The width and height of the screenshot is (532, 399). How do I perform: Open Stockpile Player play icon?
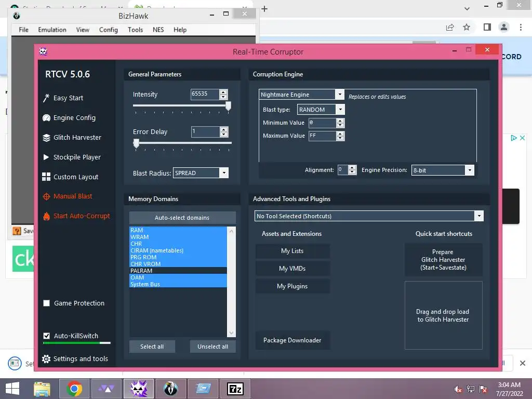point(46,157)
